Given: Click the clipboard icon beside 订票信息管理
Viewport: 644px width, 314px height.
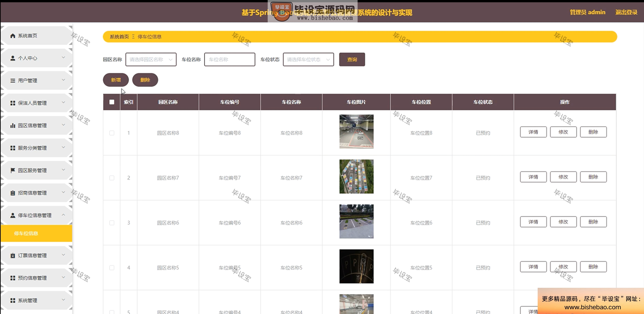Looking at the screenshot, I should click(13, 256).
